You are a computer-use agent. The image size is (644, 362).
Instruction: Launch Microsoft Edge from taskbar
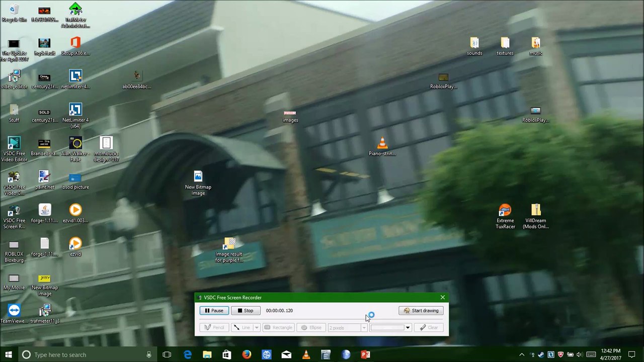coord(187,354)
